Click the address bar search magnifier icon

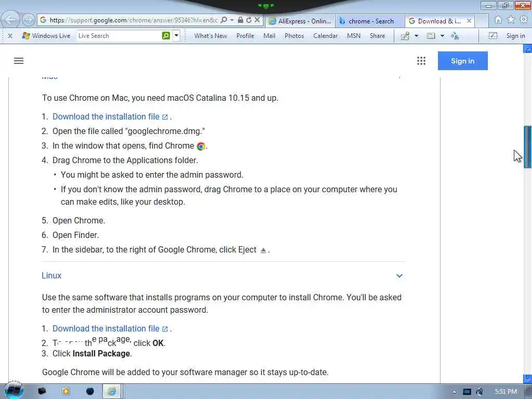(224, 20)
